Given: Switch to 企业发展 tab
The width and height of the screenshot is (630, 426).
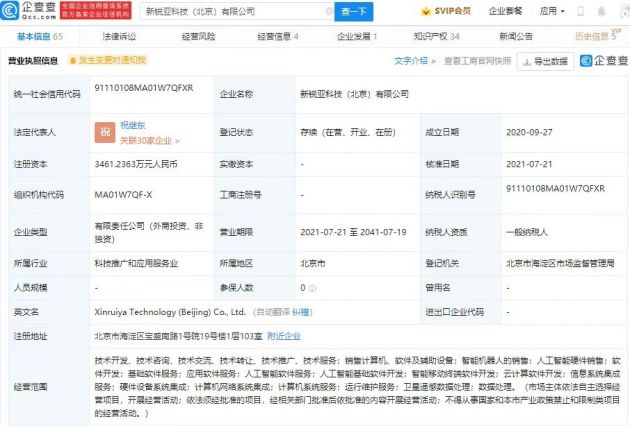Looking at the screenshot, I should coord(357,37).
